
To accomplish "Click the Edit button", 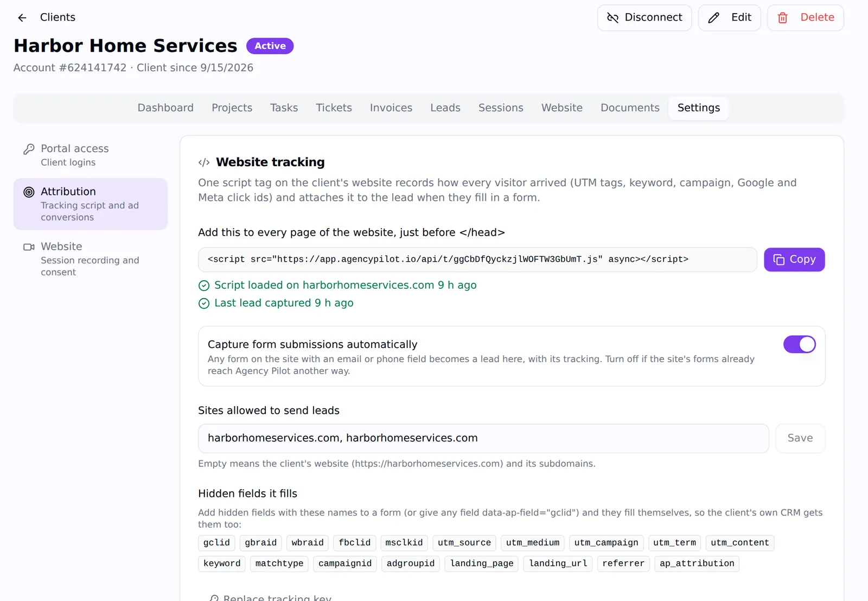I will 730,17.
